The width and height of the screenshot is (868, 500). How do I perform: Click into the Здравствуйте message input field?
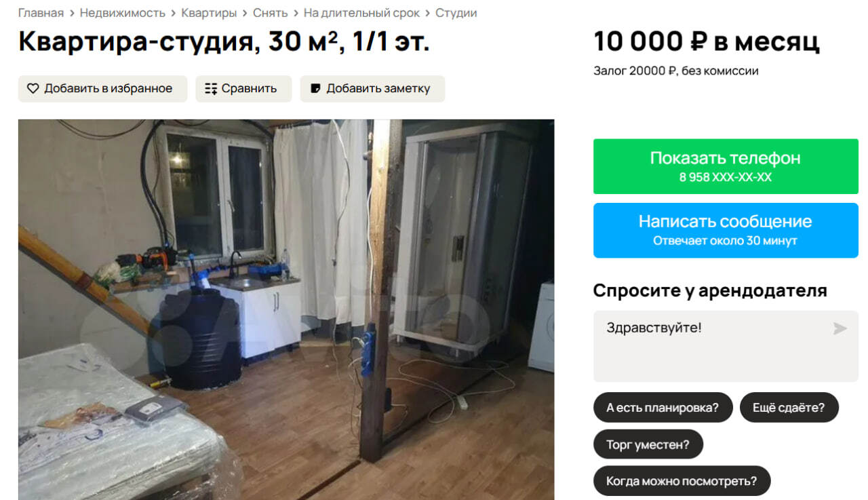(x=725, y=346)
